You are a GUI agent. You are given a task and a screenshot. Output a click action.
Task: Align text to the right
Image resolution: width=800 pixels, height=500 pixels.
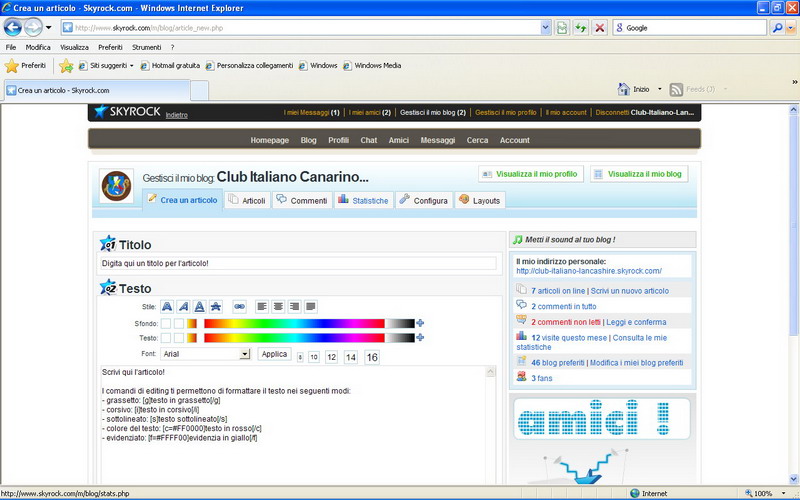point(294,307)
